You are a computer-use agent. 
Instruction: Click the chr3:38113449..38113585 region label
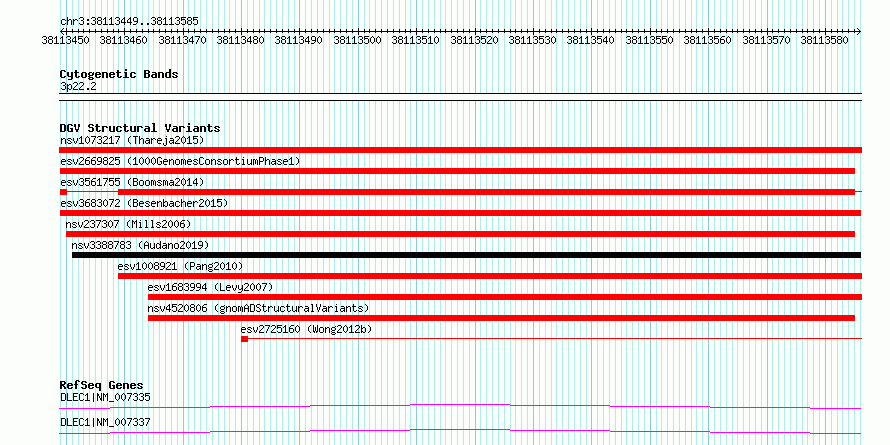point(129,22)
